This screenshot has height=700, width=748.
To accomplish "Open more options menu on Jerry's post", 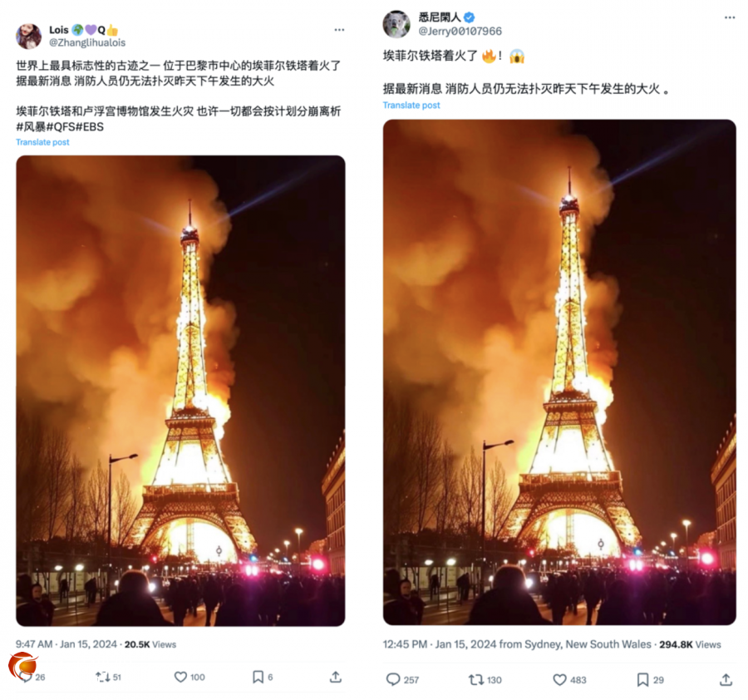I will pyautogui.click(x=730, y=17).
